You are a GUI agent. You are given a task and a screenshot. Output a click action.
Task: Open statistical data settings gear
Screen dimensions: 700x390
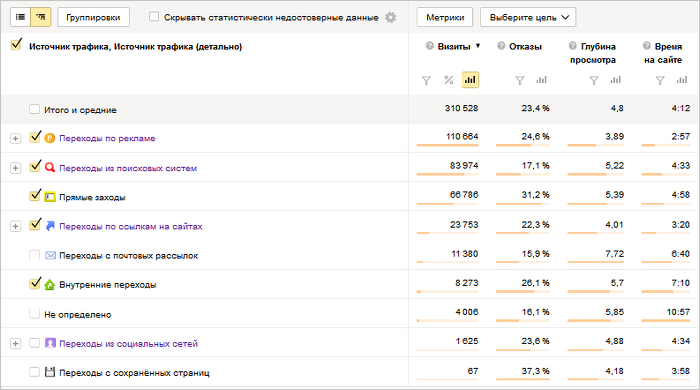pyautogui.click(x=391, y=17)
